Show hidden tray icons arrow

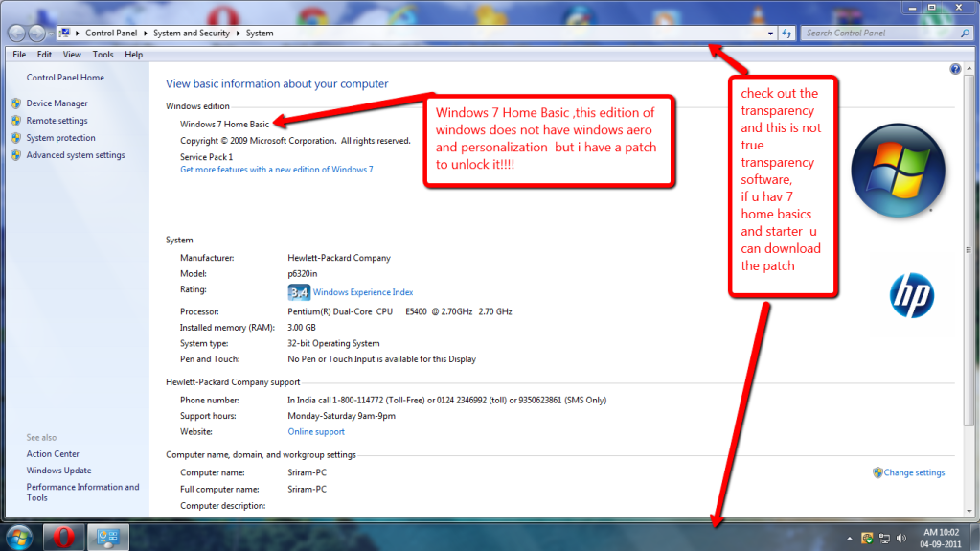click(850, 538)
